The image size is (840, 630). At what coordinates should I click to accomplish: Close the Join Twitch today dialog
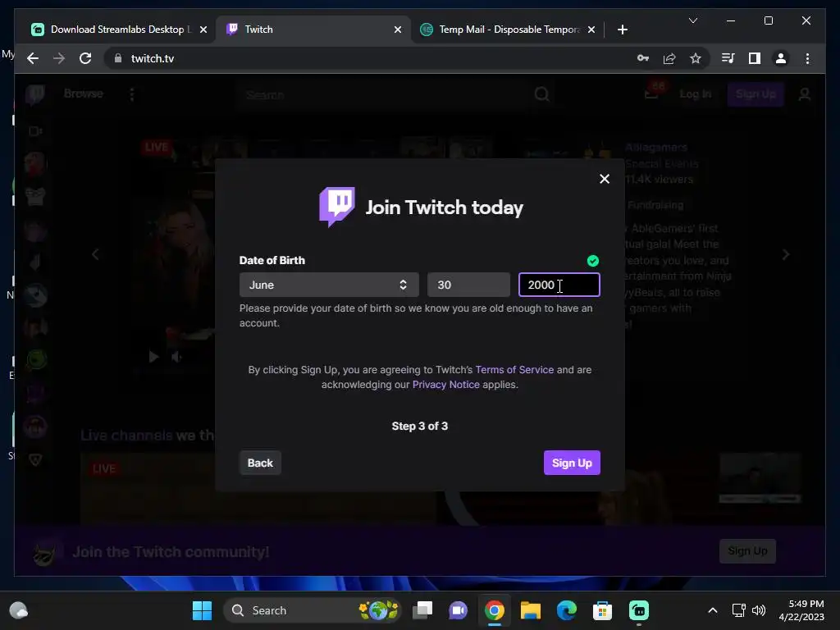605,179
